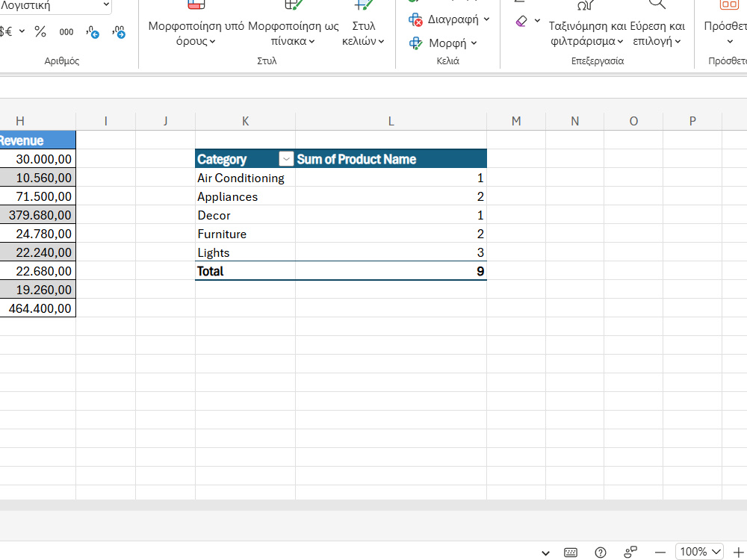747x560 pixels.
Task: Zoom in with the plus button
Action: 738,553
